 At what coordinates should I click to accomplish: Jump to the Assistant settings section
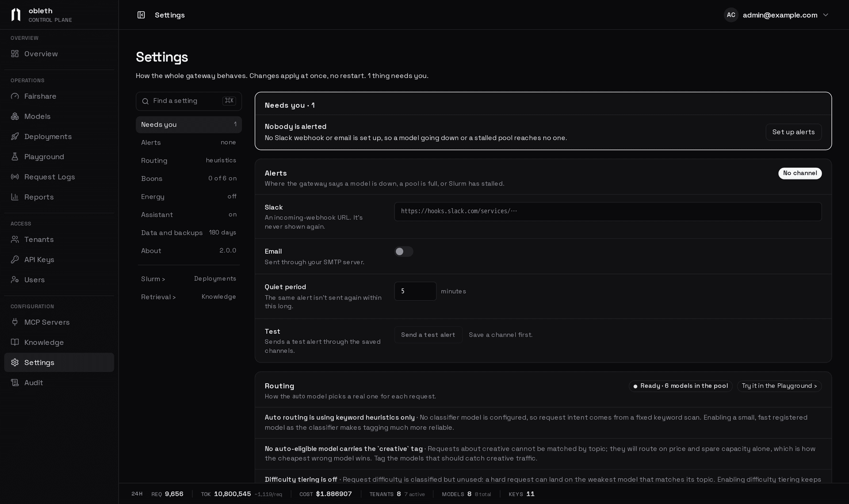189,214
